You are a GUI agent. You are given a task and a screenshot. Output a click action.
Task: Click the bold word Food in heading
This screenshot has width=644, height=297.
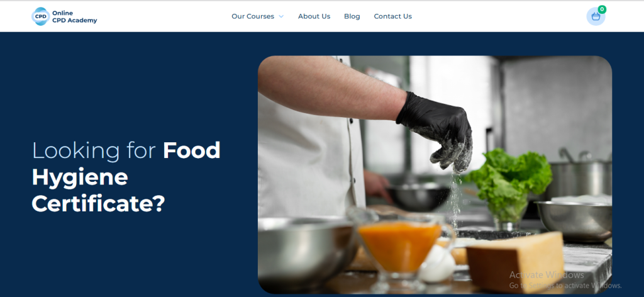tap(192, 150)
